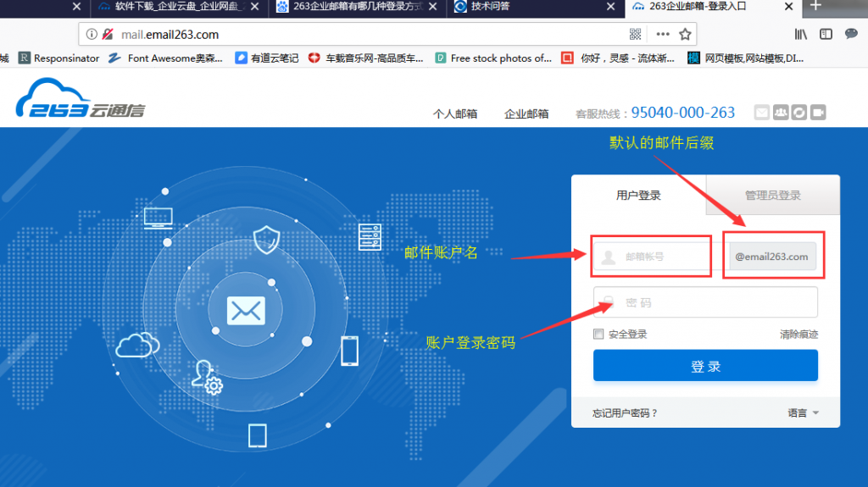Screen dimensions: 868x487
Task: Click the 忘记用户密码 link
Action: [x=625, y=413]
